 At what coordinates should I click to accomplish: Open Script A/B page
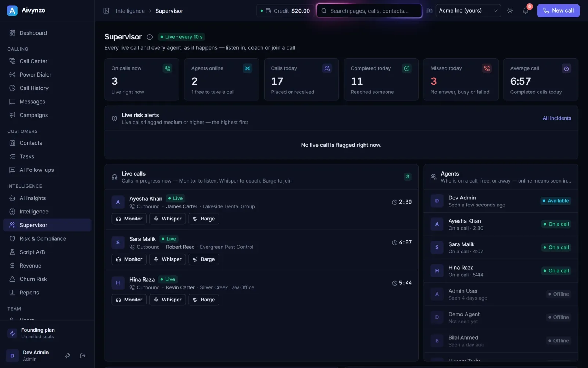click(x=47, y=252)
